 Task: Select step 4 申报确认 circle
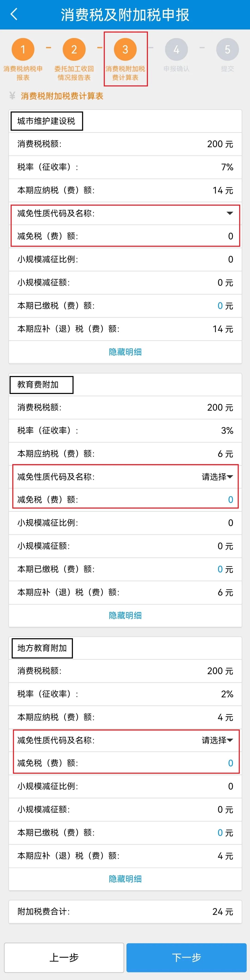pos(176,49)
